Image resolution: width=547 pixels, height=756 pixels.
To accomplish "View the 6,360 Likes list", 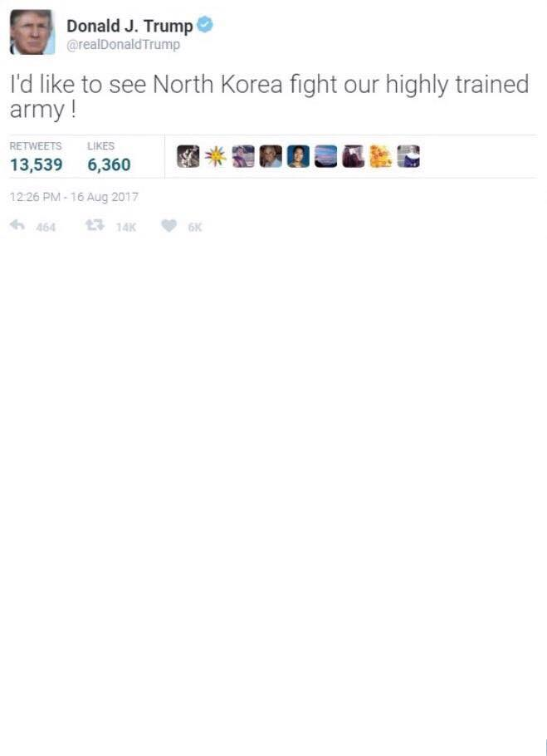I will [x=109, y=157].
